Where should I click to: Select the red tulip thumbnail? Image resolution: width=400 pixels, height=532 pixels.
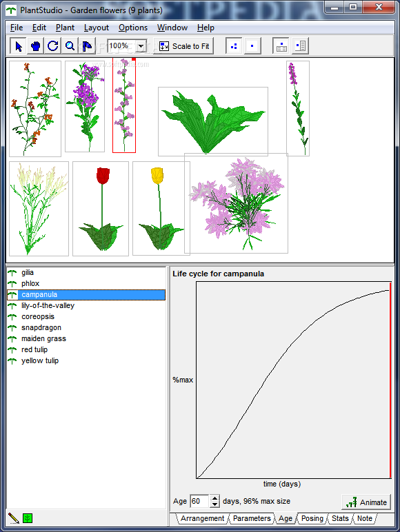point(101,209)
